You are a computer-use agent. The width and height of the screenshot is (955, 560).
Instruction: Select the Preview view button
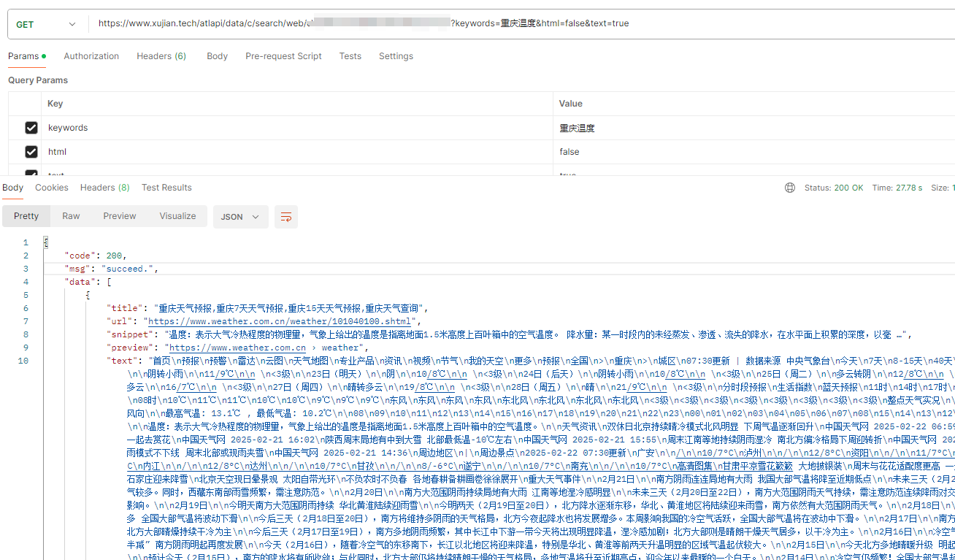120,216
